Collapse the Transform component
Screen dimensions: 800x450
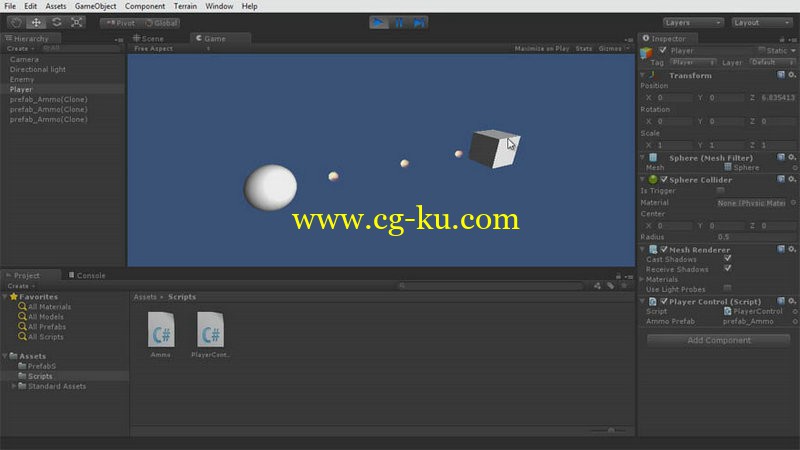pos(643,75)
